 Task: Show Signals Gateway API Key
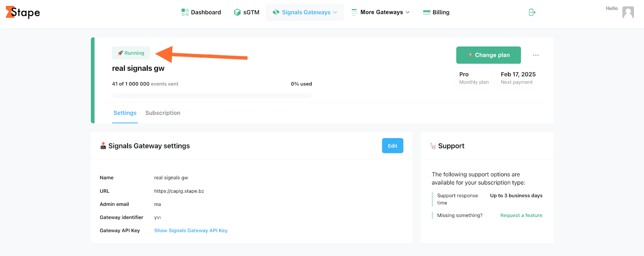(191, 231)
